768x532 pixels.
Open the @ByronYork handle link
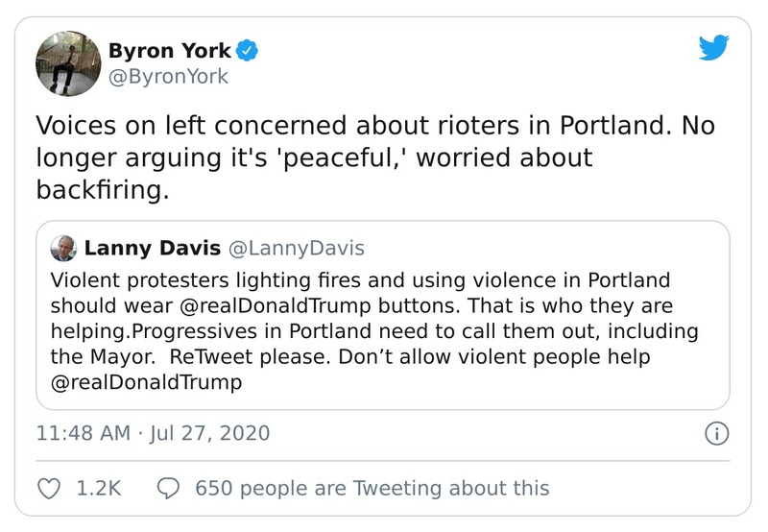coord(168,77)
